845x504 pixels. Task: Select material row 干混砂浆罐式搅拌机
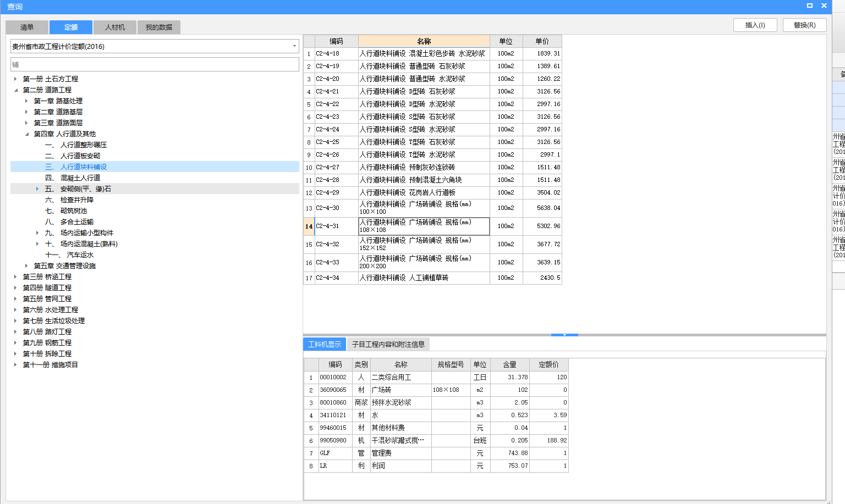point(436,440)
